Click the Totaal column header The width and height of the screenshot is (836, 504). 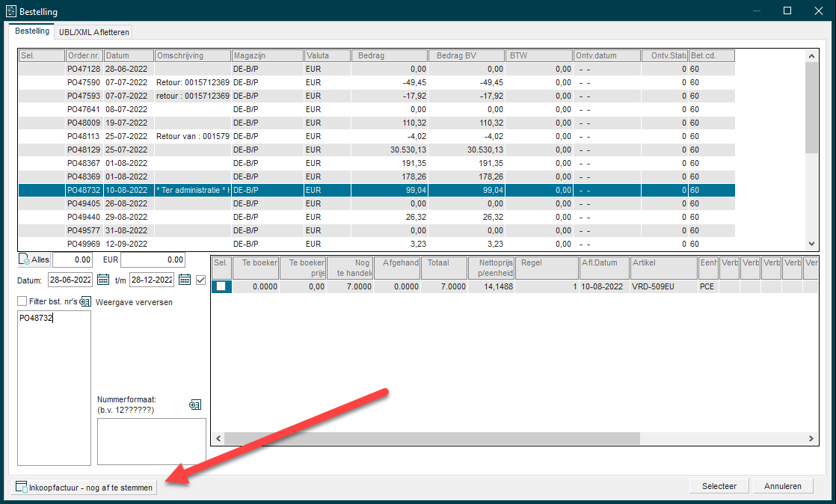coord(444,268)
